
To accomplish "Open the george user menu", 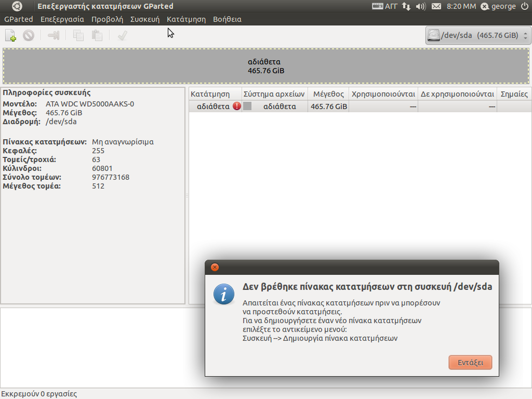I will [499, 6].
